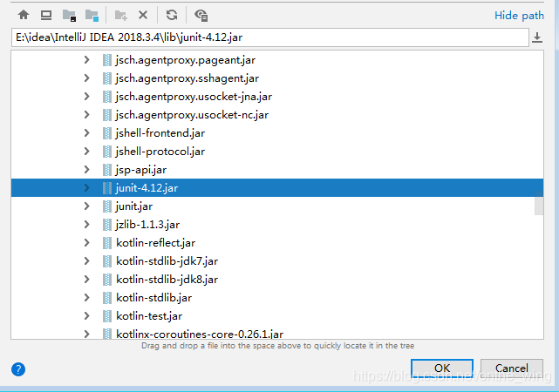Select kotlin-stdlib.jar
559x392 pixels.
point(154,298)
